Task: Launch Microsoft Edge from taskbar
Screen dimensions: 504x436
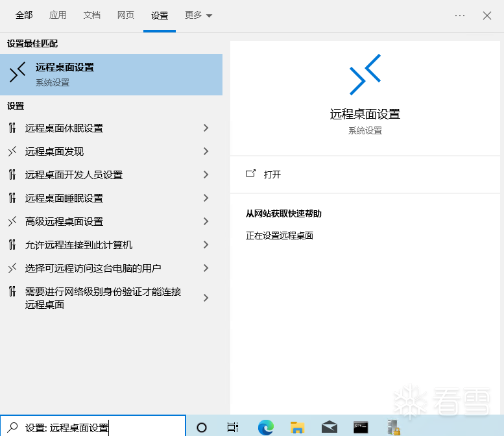Action: 265,428
